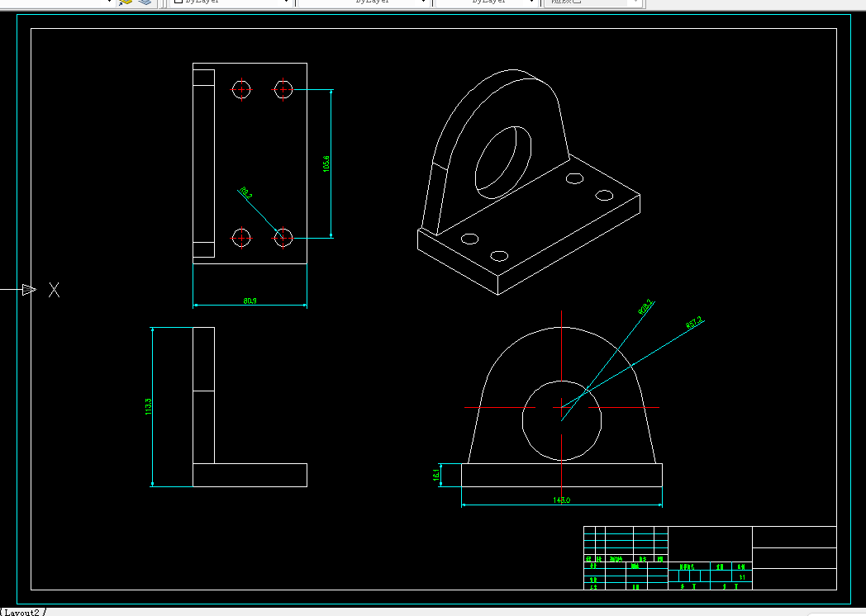Viewport: 866px width, 616px height.
Task: Pick the bottom-left bolt hole in plan view
Action: coord(241,239)
